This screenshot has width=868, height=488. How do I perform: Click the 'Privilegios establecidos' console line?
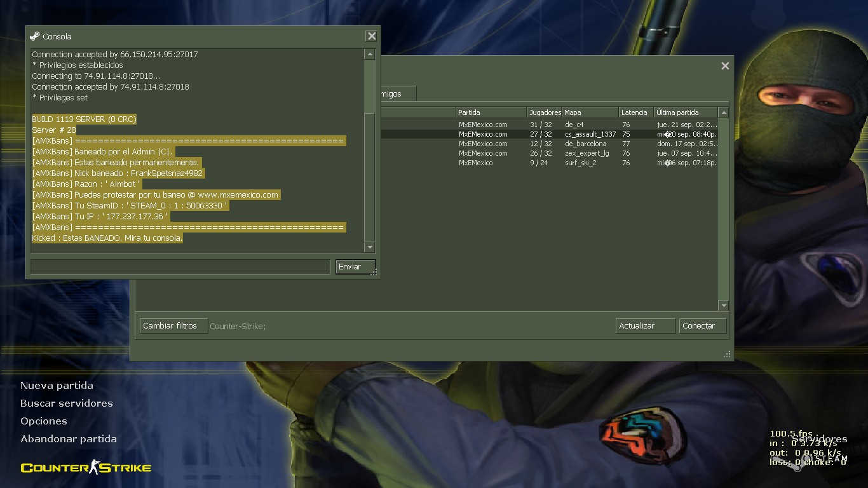pos(78,65)
